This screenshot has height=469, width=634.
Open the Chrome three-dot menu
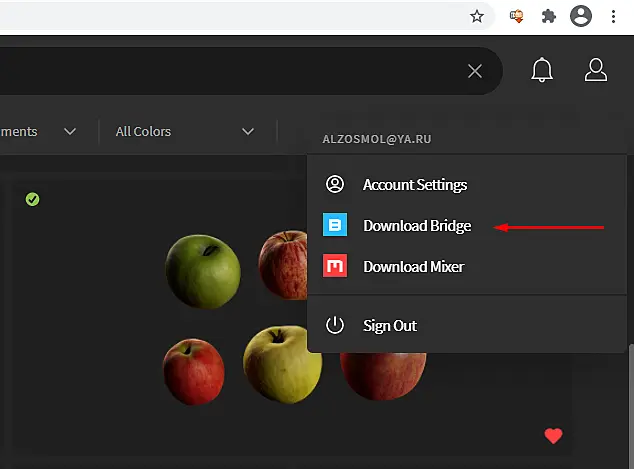[613, 17]
